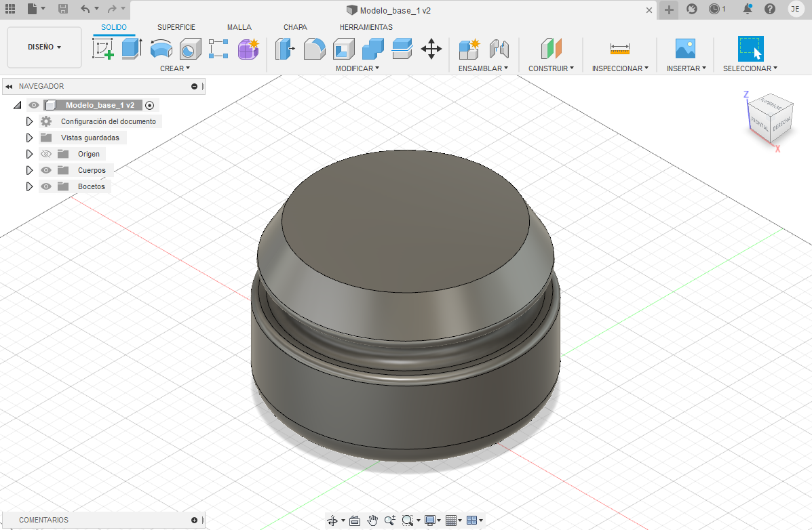812x530 pixels.
Task: Expand the Origen node
Action: [30, 154]
